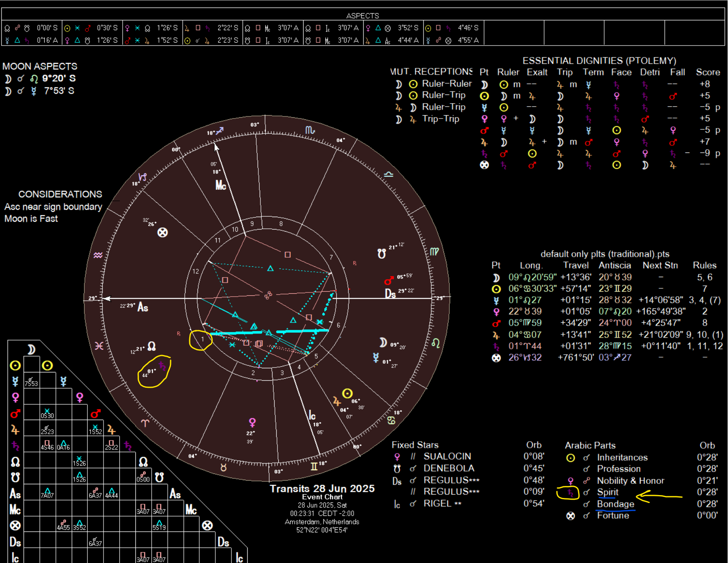The image size is (728, 563).
Task: Select the 'Nobility & Honor' Arabic part
Action: (x=631, y=481)
